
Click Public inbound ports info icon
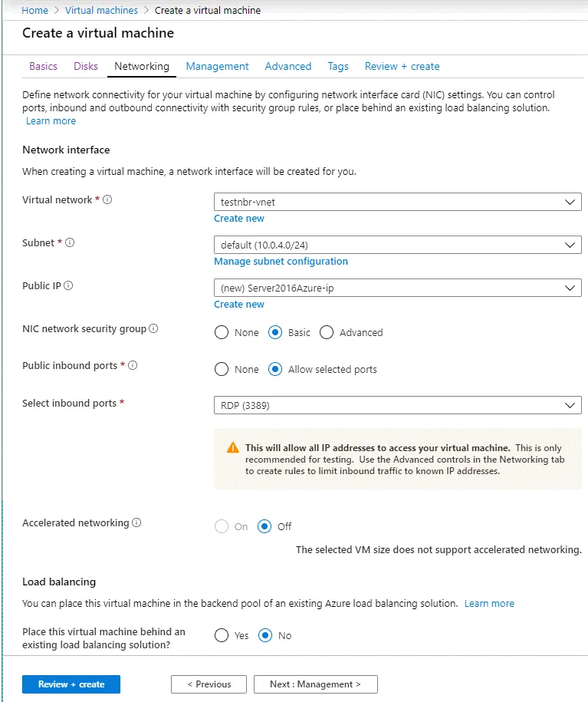click(133, 366)
